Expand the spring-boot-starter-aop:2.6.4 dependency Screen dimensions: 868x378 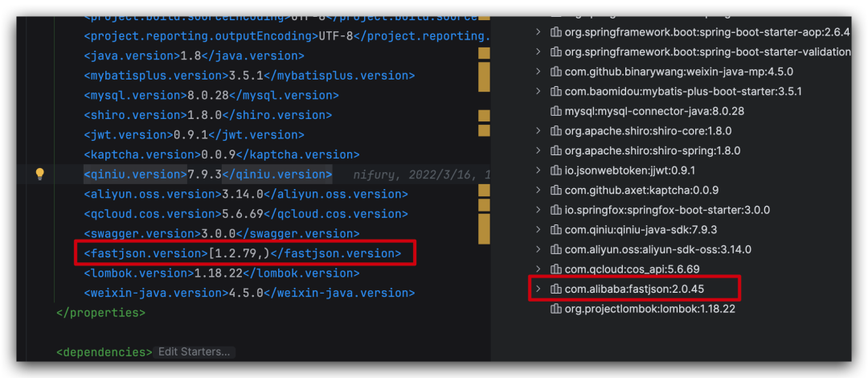pyautogui.click(x=538, y=32)
